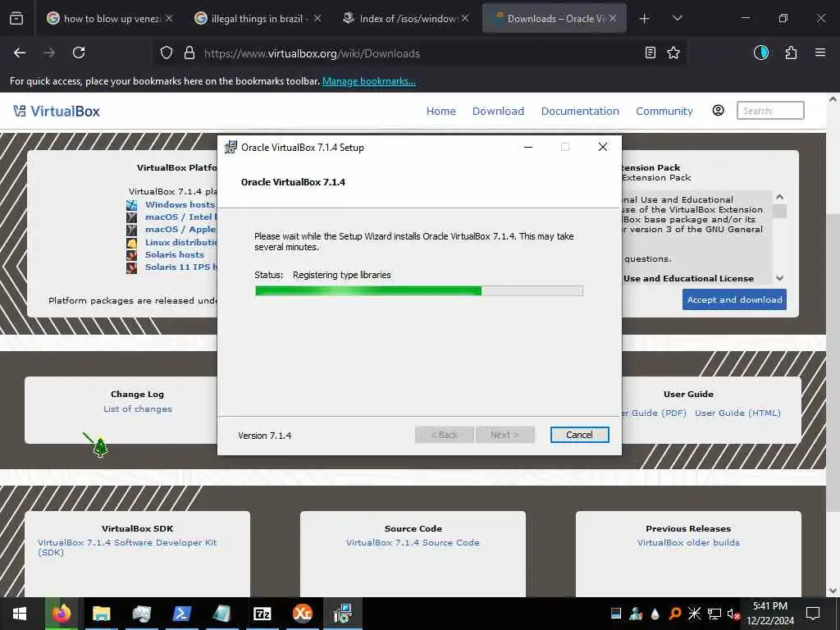Open PowerShell from the taskbar
The height and width of the screenshot is (630, 840).
(x=181, y=614)
